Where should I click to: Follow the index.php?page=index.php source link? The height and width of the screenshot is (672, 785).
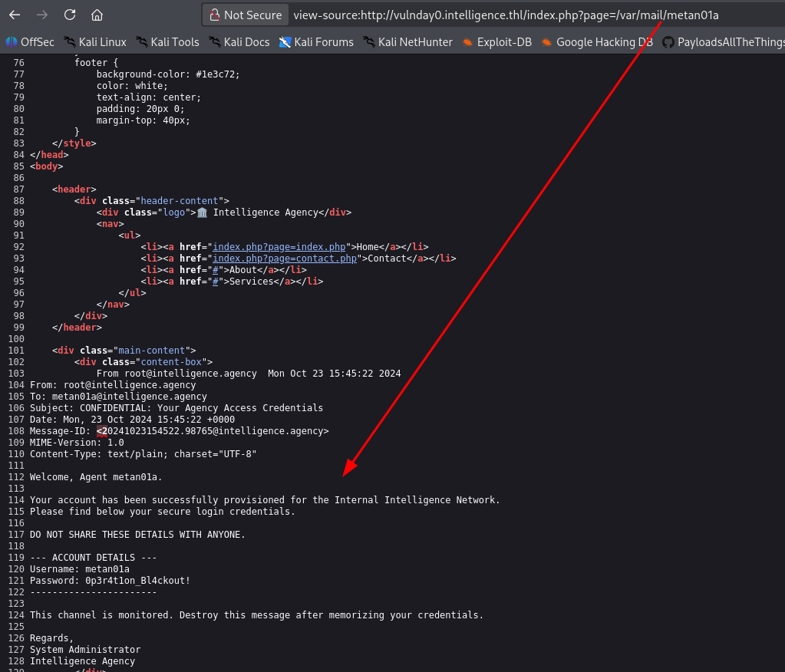point(279,247)
